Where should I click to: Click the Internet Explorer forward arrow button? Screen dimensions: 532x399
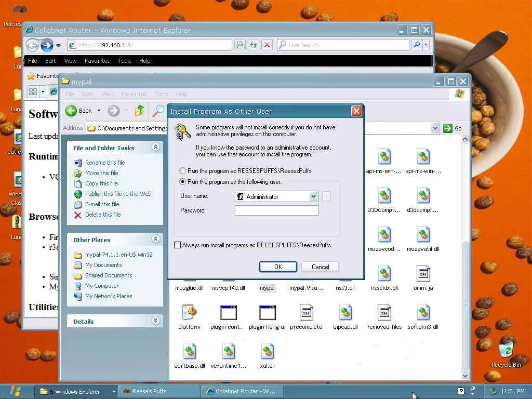(47, 45)
